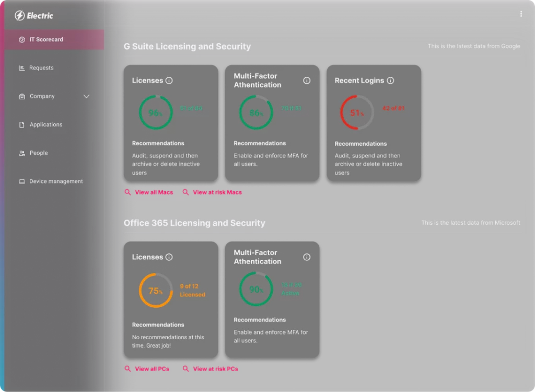Click the Electric lightning logo
535x392 pixels.
coord(19,15)
